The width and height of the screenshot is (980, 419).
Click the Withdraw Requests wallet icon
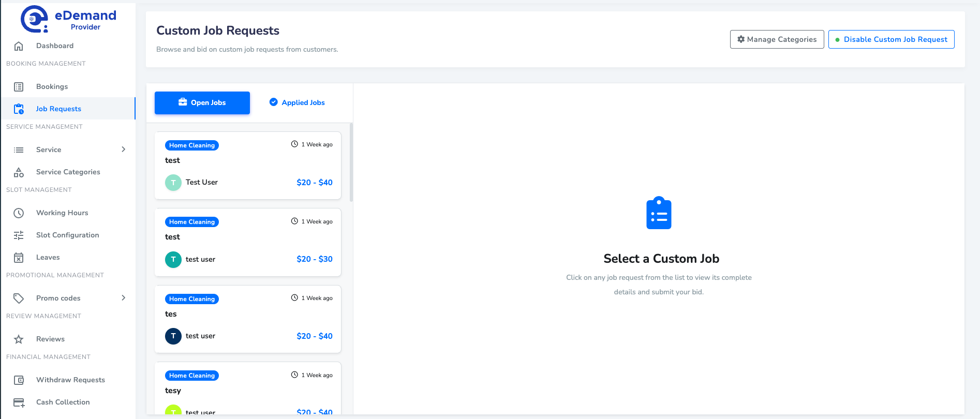coord(19,380)
